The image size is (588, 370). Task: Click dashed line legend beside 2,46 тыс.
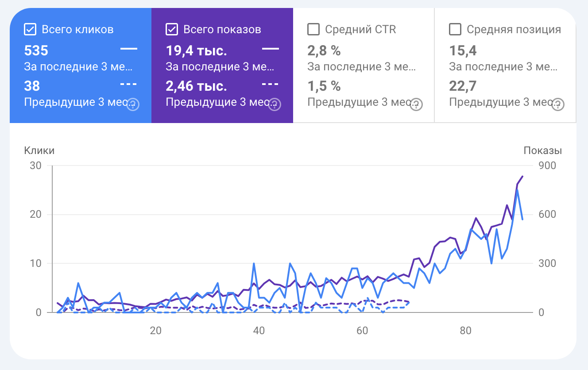pyautogui.click(x=270, y=84)
